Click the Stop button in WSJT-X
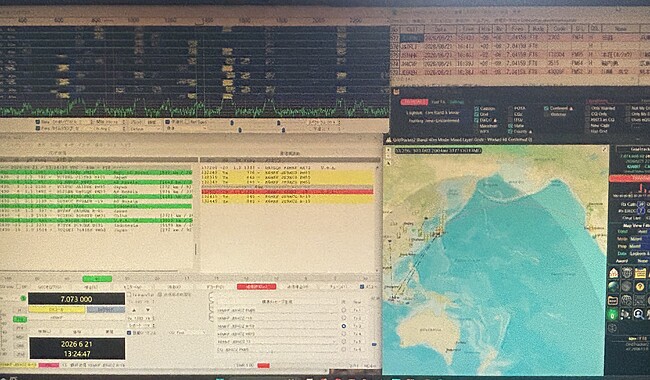Screen dimensions: 650x380 pos(91,286)
